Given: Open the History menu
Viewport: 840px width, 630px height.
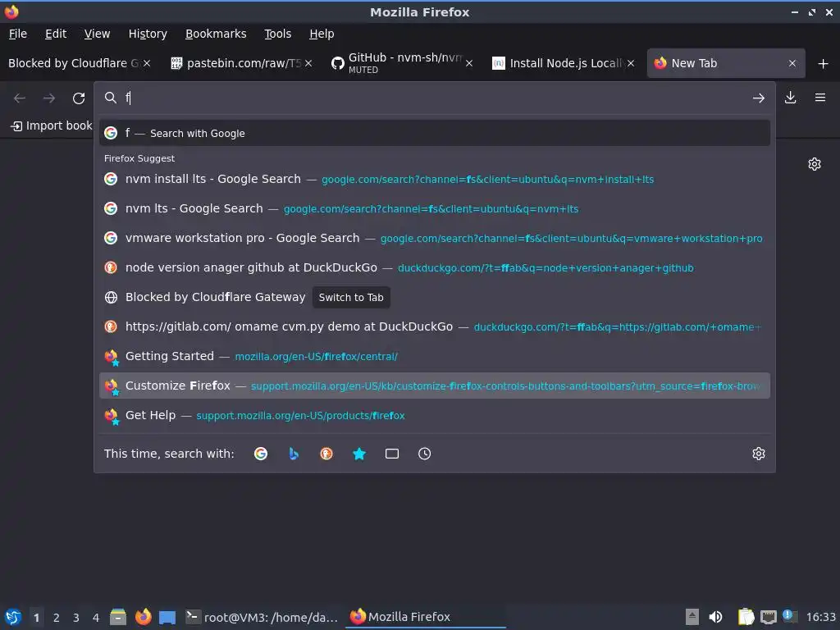Looking at the screenshot, I should click(148, 34).
